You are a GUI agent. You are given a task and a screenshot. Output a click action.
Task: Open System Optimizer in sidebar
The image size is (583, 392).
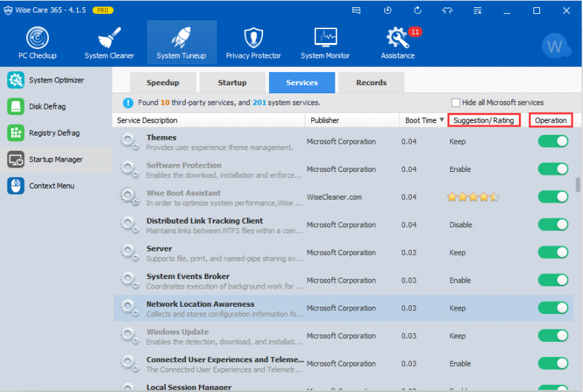[56, 80]
